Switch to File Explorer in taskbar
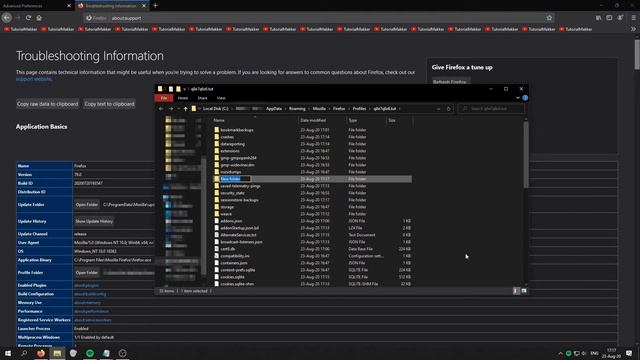This screenshot has height=360, width=640. pos(57,353)
